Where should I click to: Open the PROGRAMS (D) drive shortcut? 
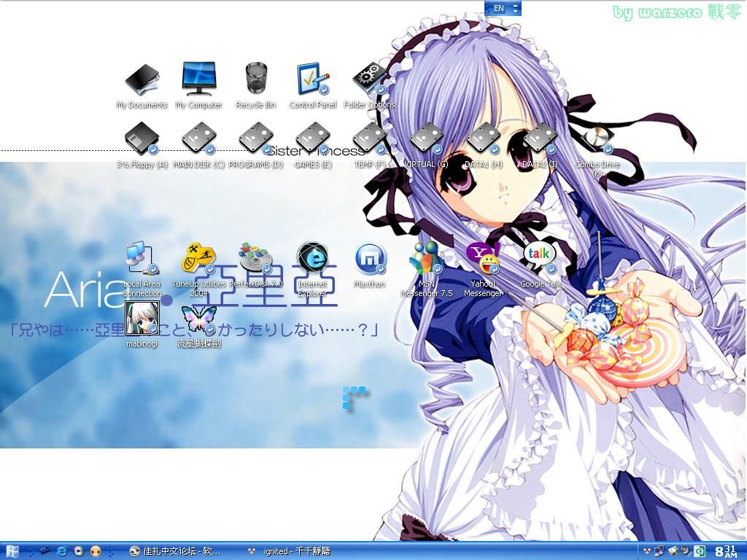click(x=256, y=146)
